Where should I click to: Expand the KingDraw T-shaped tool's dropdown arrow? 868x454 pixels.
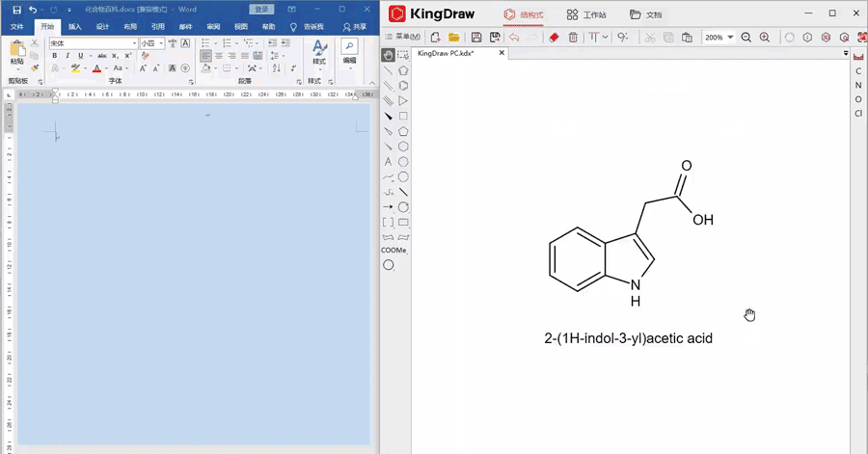tap(605, 37)
